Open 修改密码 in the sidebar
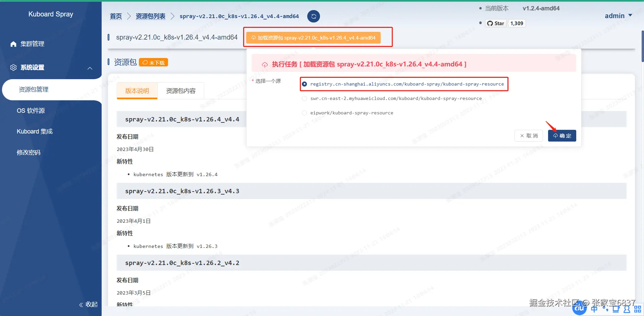This screenshot has height=316, width=644. point(29,152)
